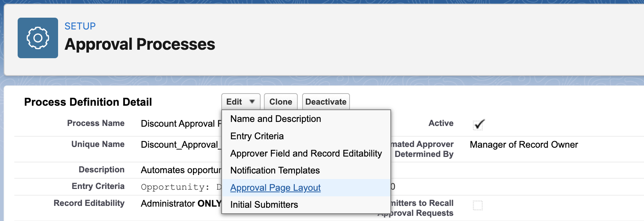Click the SETUP breadcrumb label
644x221 pixels.
(x=79, y=26)
